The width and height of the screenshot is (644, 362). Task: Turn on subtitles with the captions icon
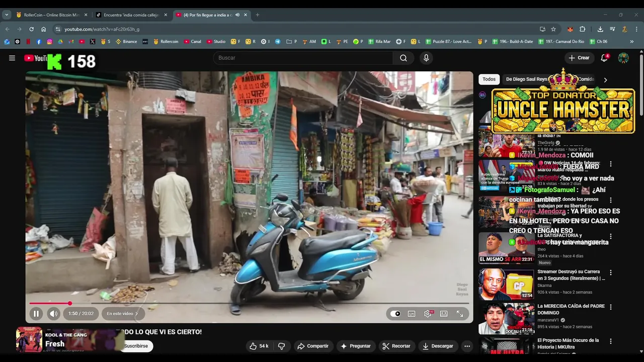click(x=412, y=314)
